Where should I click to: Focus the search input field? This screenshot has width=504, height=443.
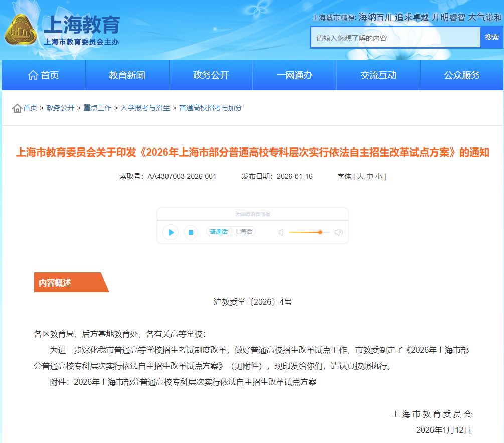[396, 38]
